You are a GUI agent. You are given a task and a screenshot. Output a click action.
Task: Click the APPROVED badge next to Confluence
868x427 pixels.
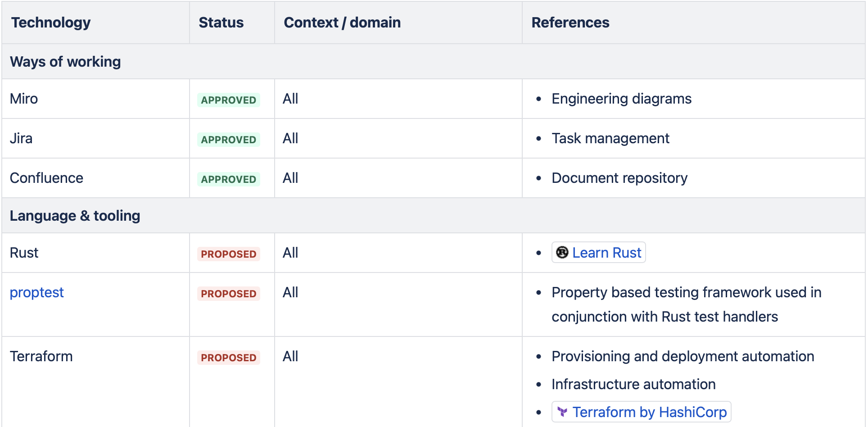click(228, 179)
